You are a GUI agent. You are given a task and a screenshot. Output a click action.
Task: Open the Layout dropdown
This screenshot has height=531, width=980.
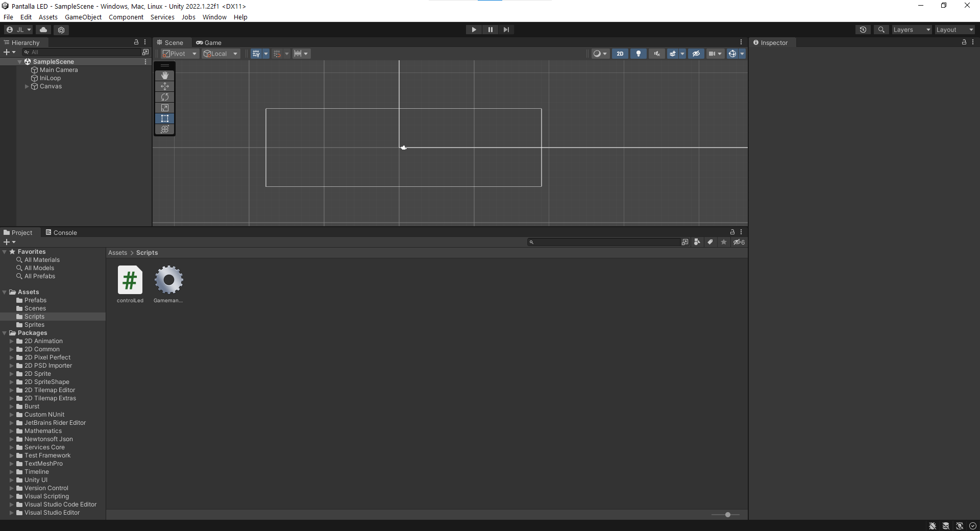pyautogui.click(x=953, y=30)
